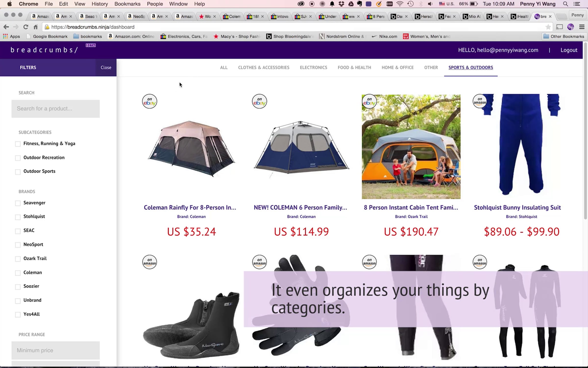Click the Chrome home button
The height and width of the screenshot is (368, 588).
point(36,27)
